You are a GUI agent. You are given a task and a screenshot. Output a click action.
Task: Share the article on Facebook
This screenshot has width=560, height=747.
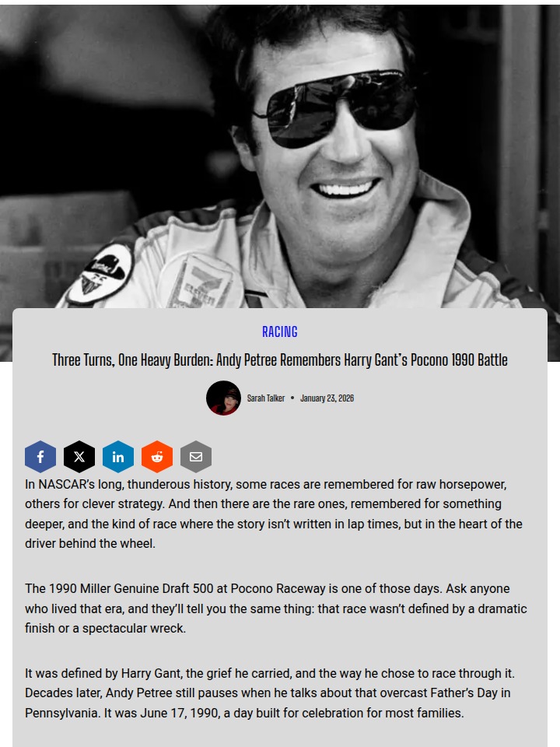click(40, 457)
